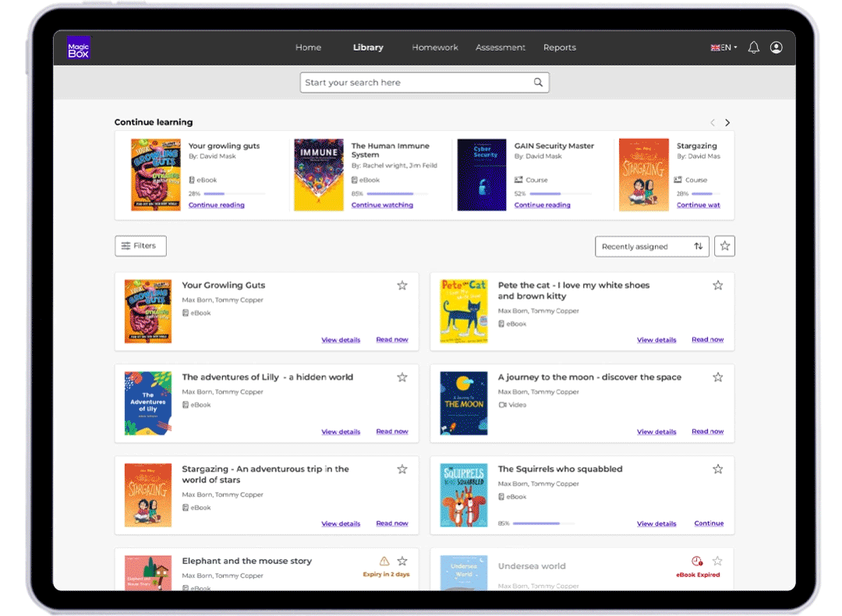This screenshot has height=616, width=842.
Task: Open the notifications bell
Action: (753, 48)
